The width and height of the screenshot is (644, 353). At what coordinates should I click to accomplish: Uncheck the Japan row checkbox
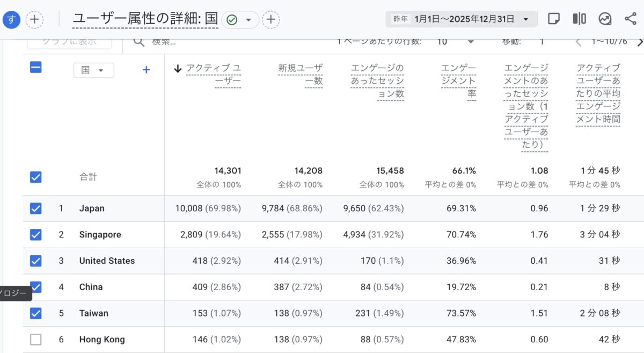tap(35, 208)
